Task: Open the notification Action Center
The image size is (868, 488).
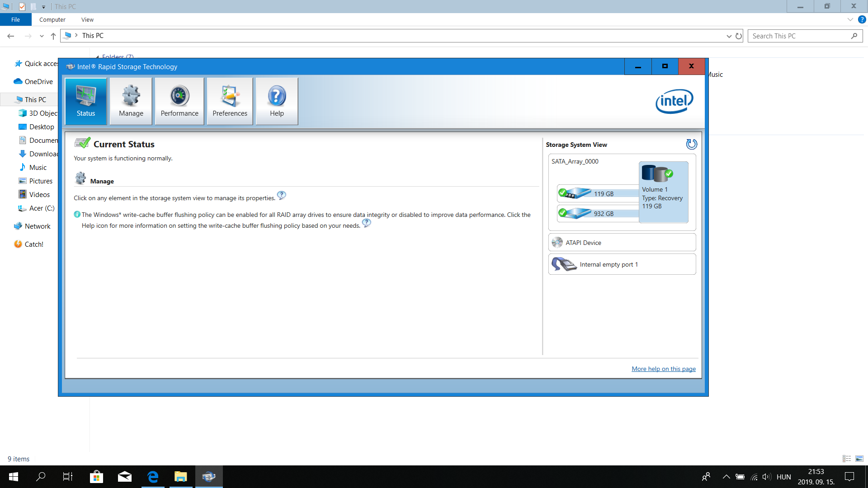Action: point(849,477)
